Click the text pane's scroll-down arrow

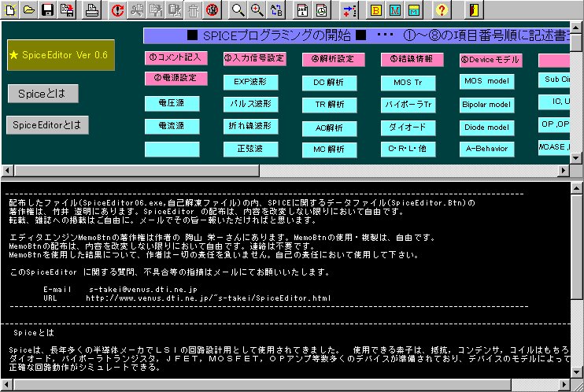coord(576,372)
